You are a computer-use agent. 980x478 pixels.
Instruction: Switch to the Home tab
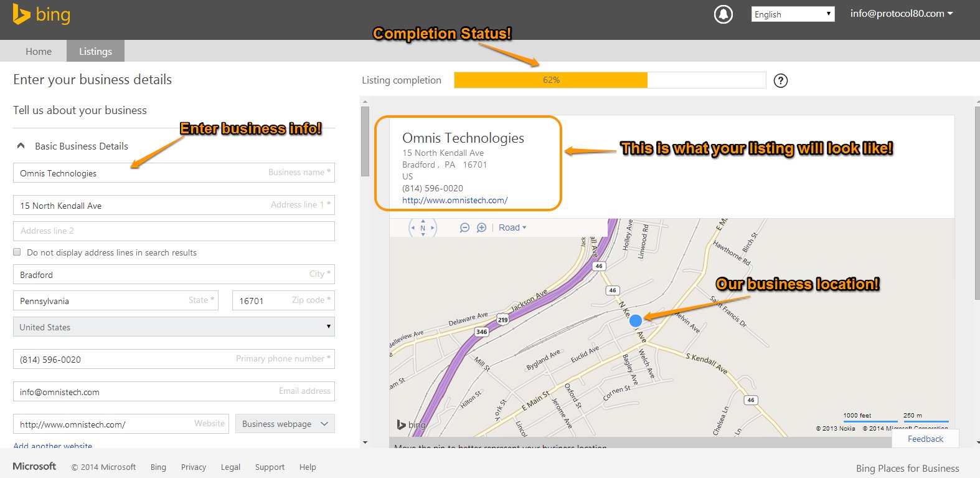pyautogui.click(x=39, y=51)
